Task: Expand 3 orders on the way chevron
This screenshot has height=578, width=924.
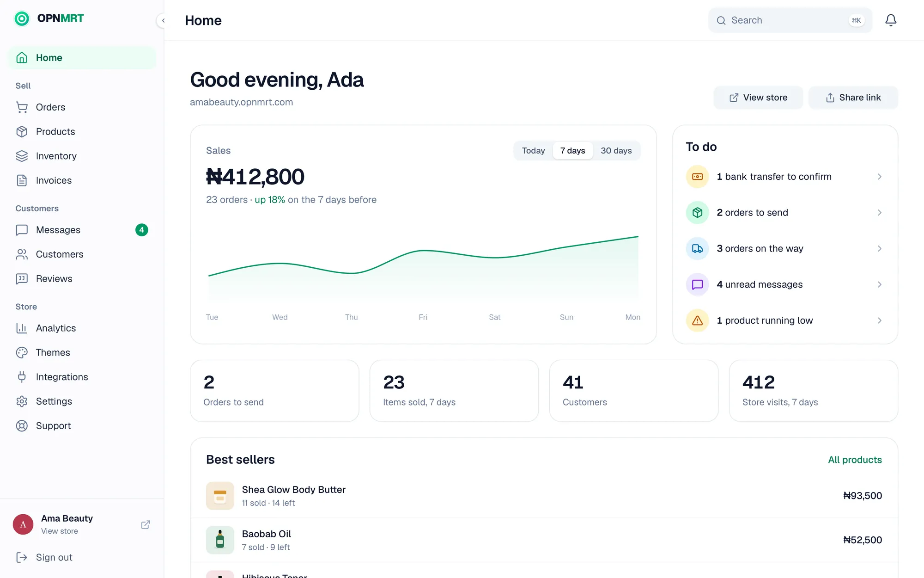Action: [x=880, y=249]
